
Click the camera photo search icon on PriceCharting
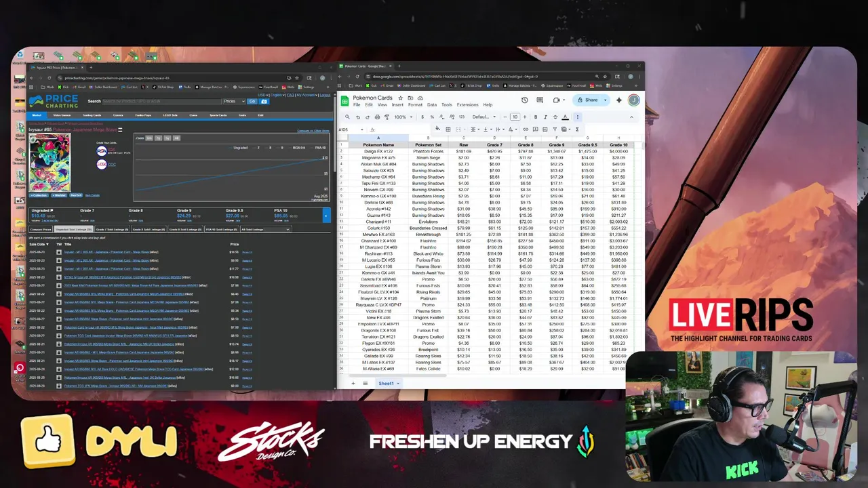(x=264, y=101)
